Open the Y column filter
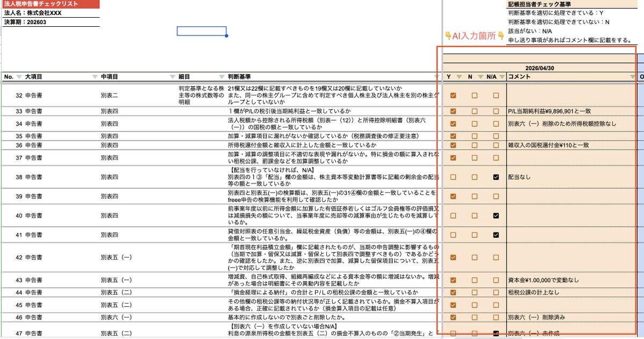The width and height of the screenshot is (644, 339). [x=458, y=77]
